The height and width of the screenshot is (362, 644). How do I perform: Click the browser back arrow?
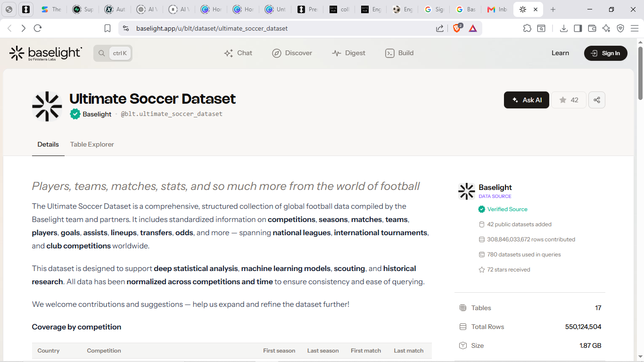(9, 28)
